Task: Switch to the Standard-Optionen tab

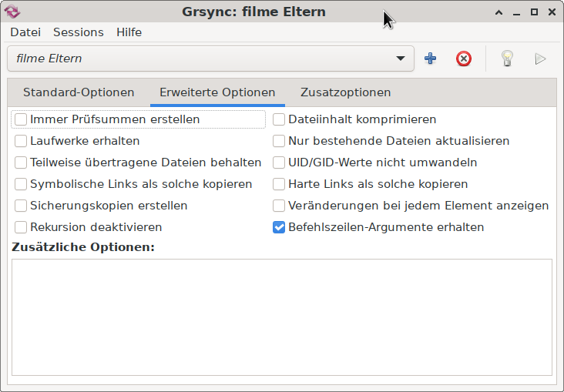Action: tap(79, 92)
